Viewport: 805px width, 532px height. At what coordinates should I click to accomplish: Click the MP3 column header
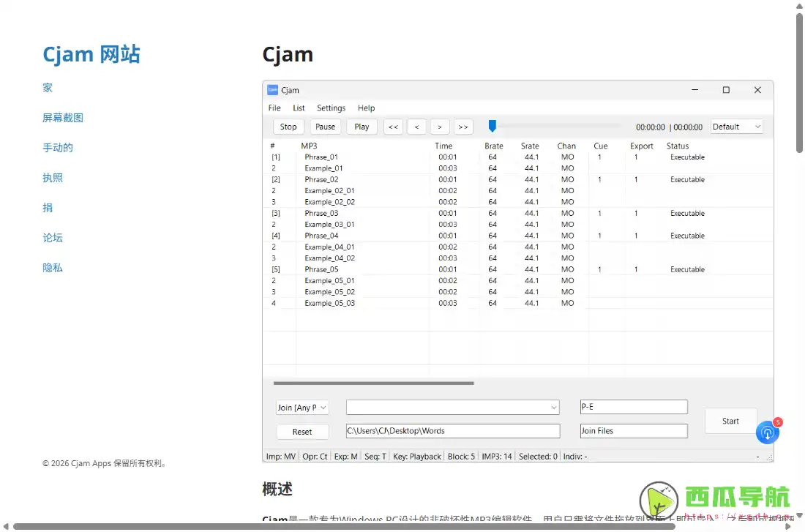(x=309, y=146)
